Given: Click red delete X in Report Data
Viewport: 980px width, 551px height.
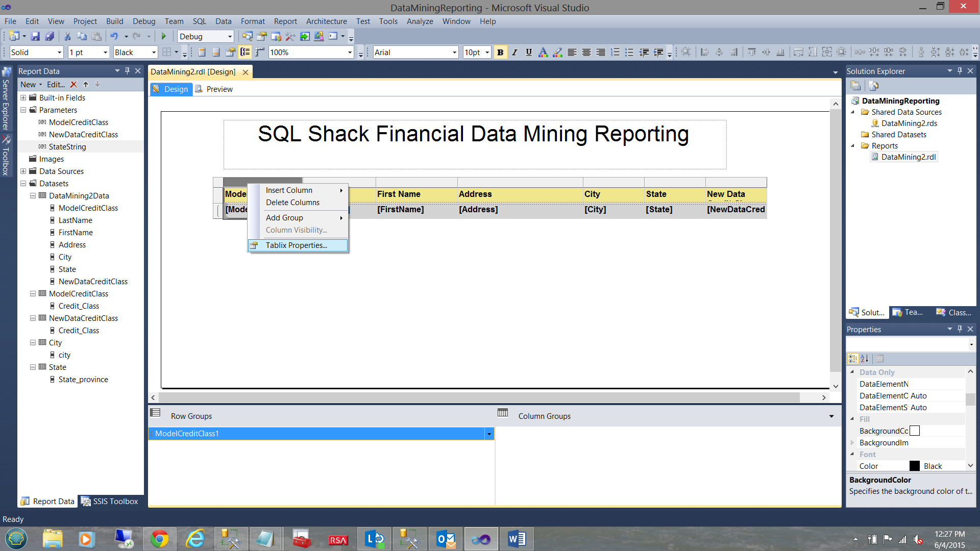Looking at the screenshot, I should tap(73, 84).
